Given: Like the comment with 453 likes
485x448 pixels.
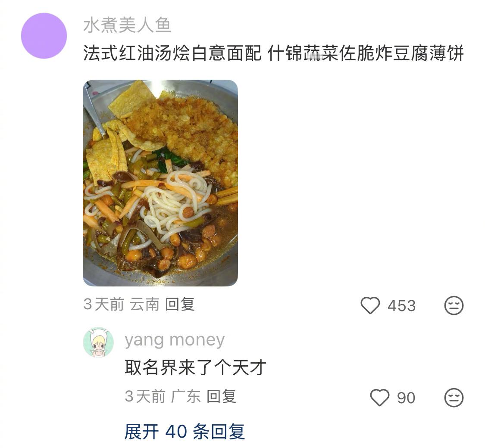Looking at the screenshot, I should (x=370, y=305).
